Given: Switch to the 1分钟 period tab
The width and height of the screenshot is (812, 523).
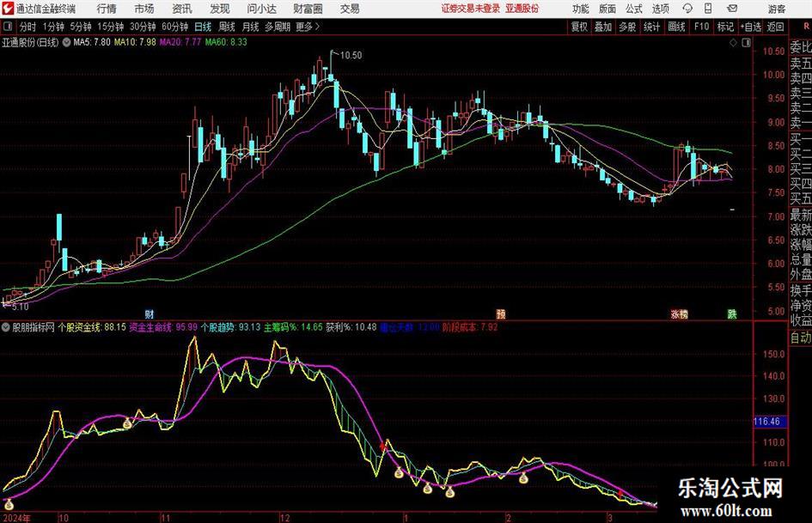Looking at the screenshot, I should pyautogui.click(x=53, y=27).
